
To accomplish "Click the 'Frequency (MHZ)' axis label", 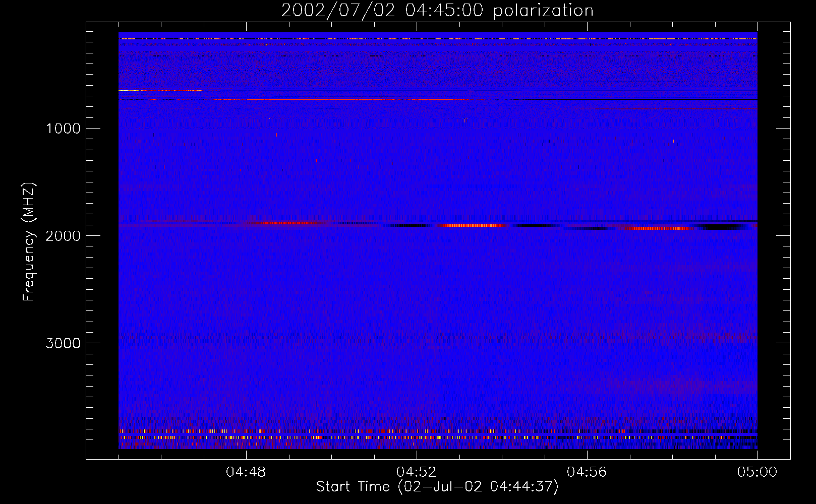I will (x=29, y=242).
